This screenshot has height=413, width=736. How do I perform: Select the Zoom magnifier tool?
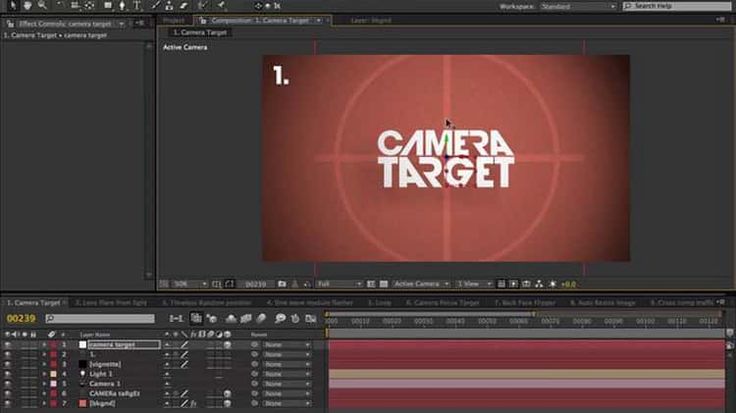point(42,6)
